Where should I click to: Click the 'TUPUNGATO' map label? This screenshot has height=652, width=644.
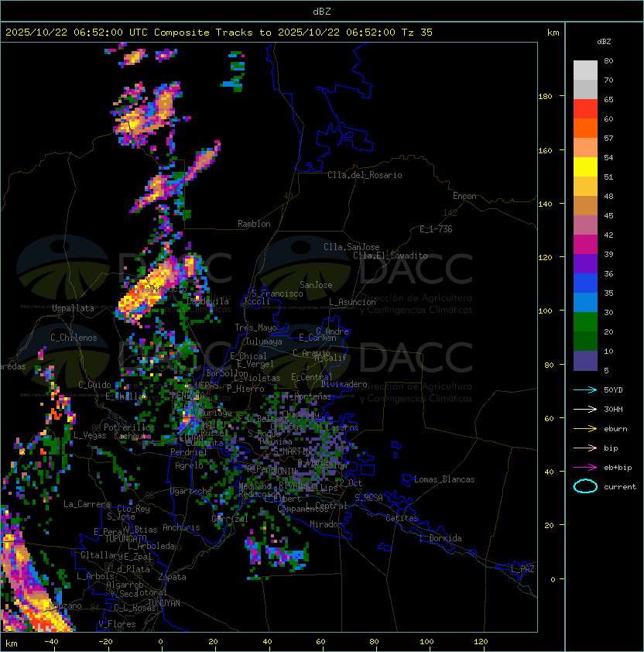[x=125, y=539]
